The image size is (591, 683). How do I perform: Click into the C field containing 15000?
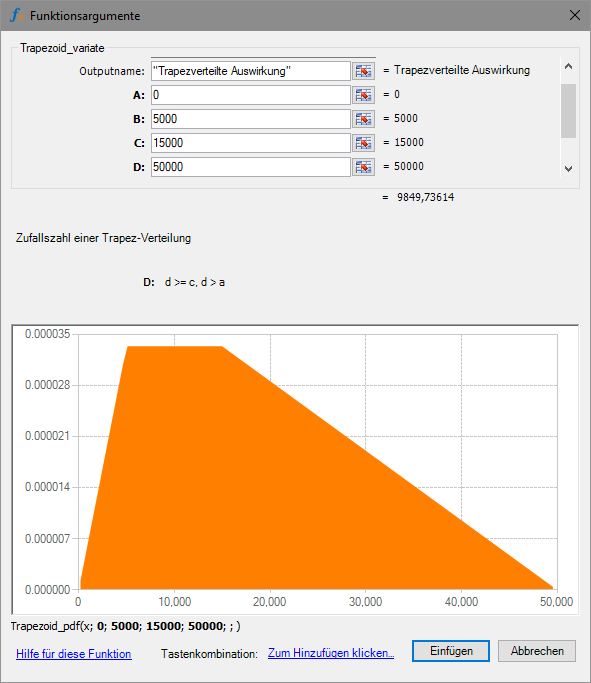coord(251,143)
